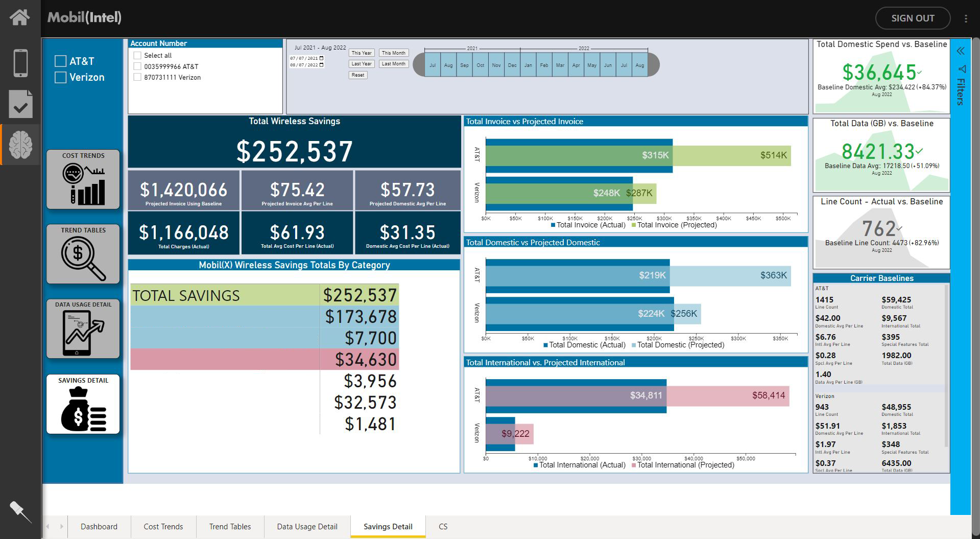Open start date calendar picker icon
The width and height of the screenshot is (980, 539).
[321, 58]
